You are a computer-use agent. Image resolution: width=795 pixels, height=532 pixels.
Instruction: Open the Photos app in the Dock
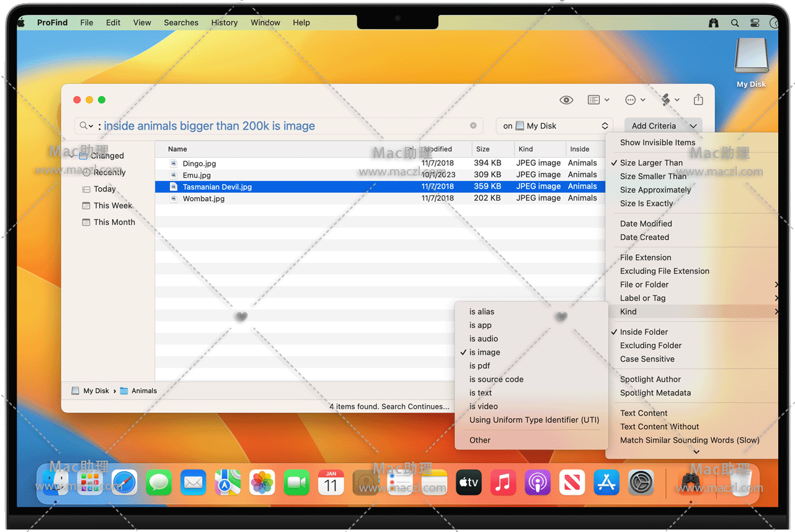pos(262,482)
